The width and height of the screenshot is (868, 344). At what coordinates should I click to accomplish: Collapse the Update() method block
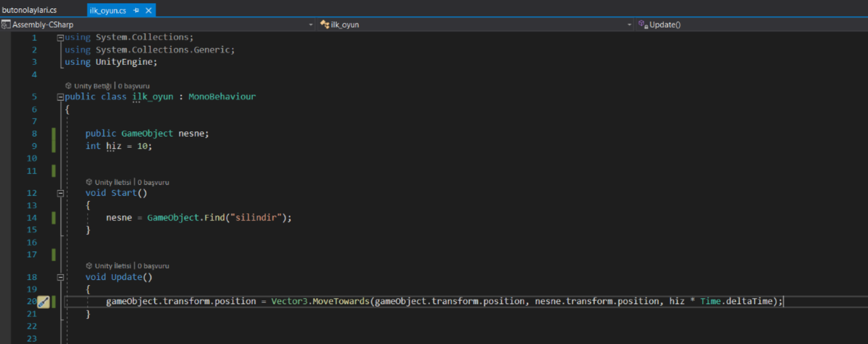pyautogui.click(x=60, y=278)
